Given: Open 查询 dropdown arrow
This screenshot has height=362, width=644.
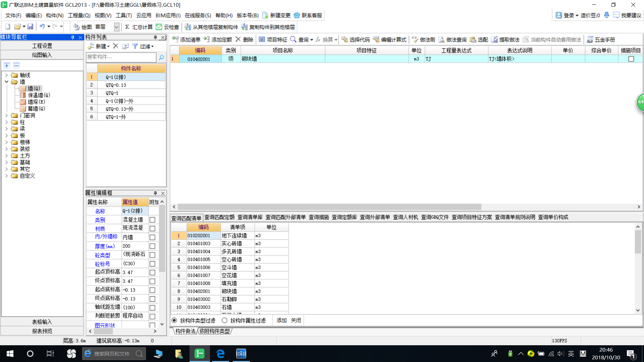Looking at the screenshot, I should [x=312, y=40].
